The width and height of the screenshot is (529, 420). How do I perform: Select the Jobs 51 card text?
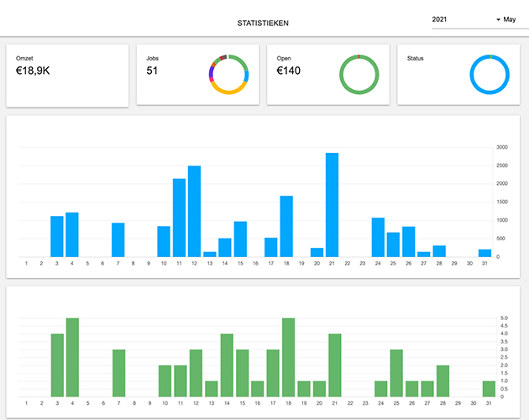point(152,71)
